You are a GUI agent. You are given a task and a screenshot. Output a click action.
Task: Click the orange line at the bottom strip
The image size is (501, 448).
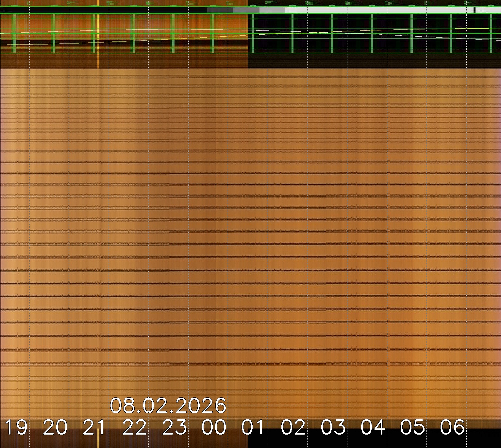[x=98, y=440]
